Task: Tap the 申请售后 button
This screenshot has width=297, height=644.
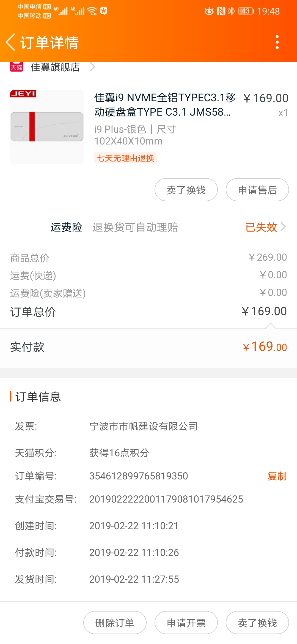Action: 257,190
